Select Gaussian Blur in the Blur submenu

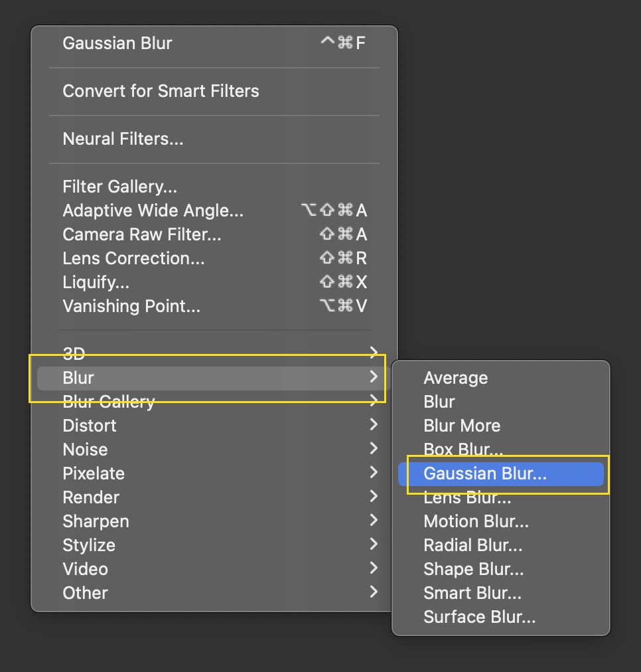[x=485, y=473]
